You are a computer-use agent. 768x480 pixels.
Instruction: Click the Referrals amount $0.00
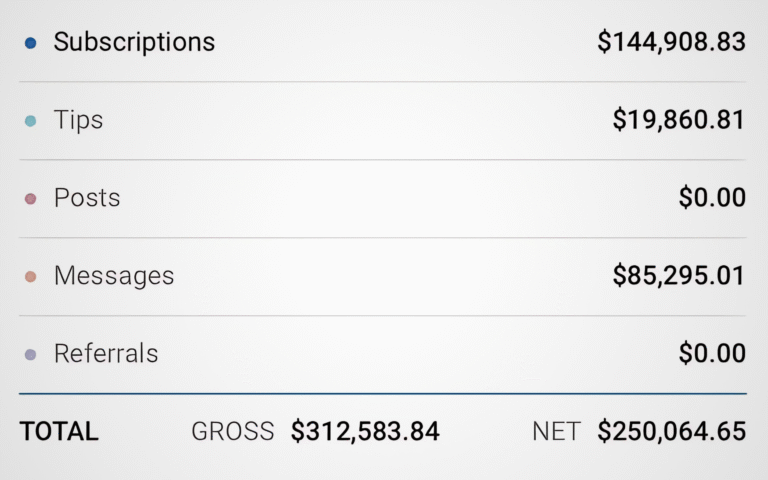(712, 354)
